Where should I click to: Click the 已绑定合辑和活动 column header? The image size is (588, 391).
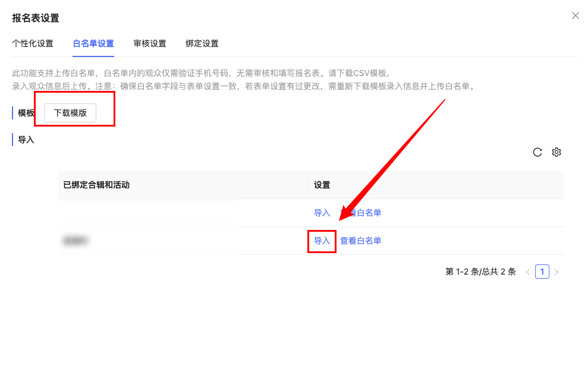pyautogui.click(x=96, y=185)
